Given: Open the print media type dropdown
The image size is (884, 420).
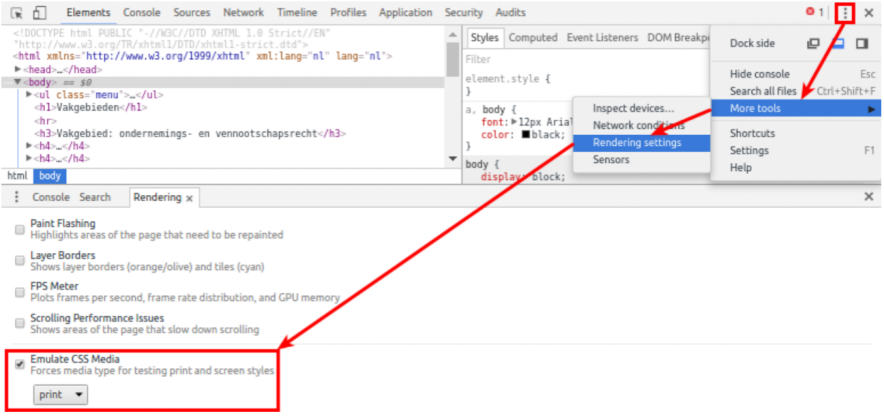Looking at the screenshot, I should (x=61, y=395).
